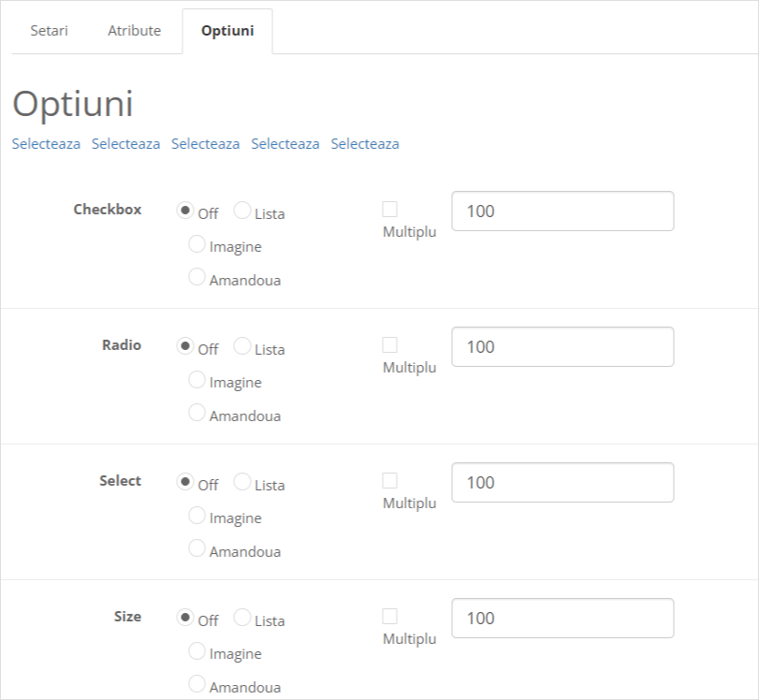Click the last Selecteaza link

click(365, 144)
